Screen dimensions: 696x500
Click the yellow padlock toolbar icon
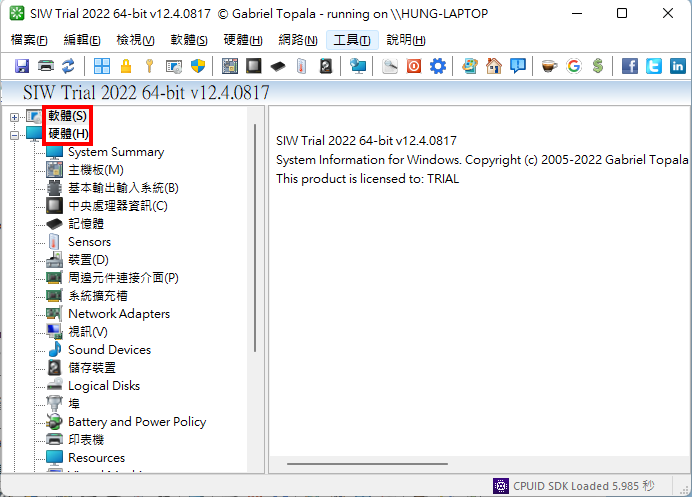[x=126, y=67]
